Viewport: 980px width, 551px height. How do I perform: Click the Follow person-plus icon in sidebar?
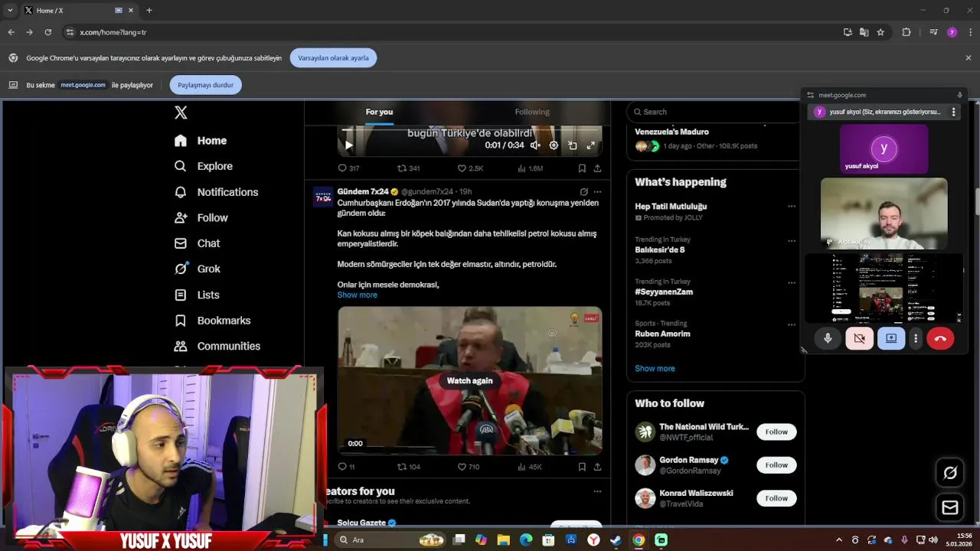(181, 217)
